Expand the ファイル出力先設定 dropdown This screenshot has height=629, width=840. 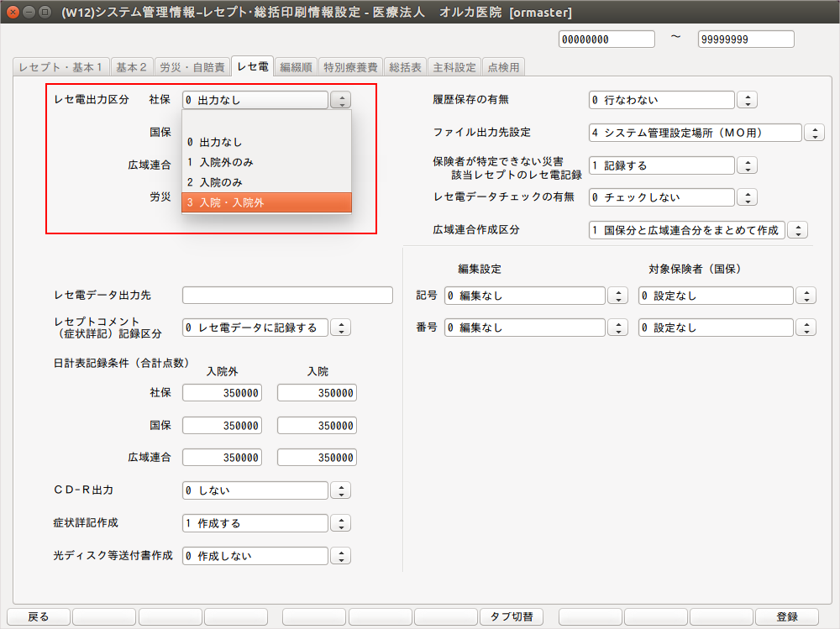click(814, 133)
